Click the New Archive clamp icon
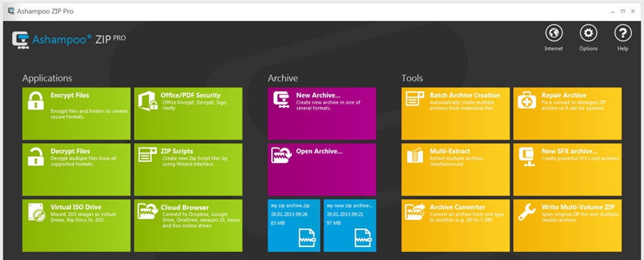The width and height of the screenshot is (644, 260). (x=281, y=100)
